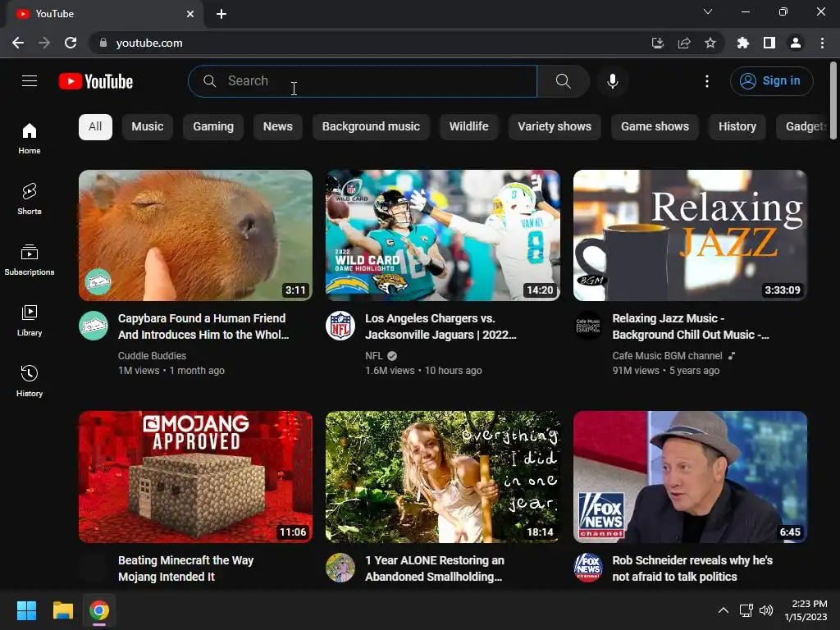Play the capybara video thumbnail
Image resolution: width=840 pixels, height=630 pixels.
coord(195,235)
